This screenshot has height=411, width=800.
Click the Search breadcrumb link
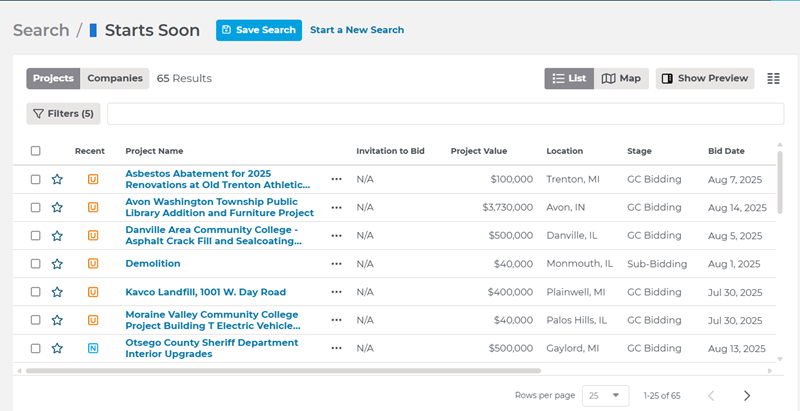pos(41,30)
